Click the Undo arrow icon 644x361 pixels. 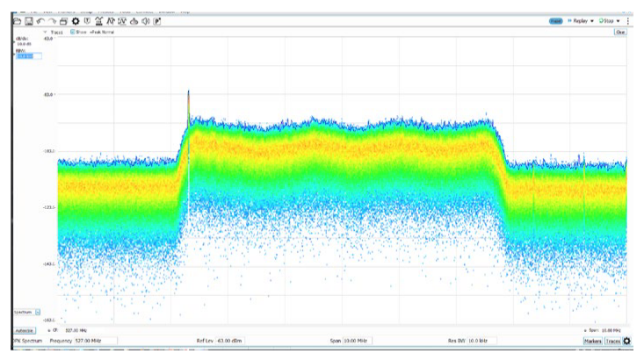pyautogui.click(x=41, y=20)
